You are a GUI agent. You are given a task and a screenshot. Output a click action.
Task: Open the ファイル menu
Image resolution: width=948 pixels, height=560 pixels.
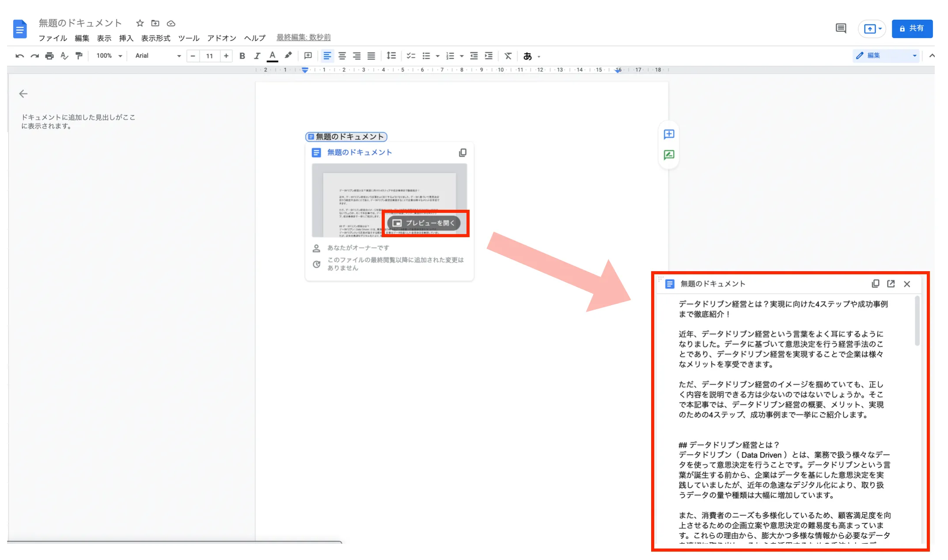tap(53, 38)
